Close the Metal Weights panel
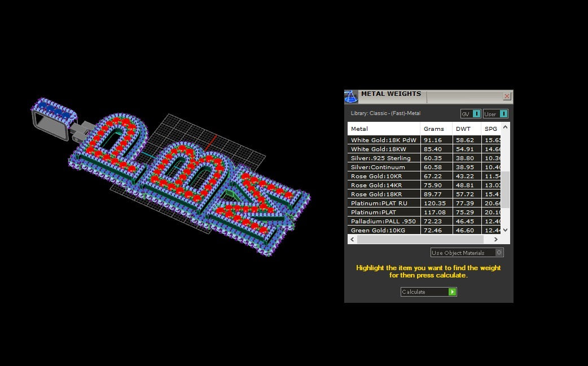Viewport: 588px width, 366px height. (x=507, y=96)
